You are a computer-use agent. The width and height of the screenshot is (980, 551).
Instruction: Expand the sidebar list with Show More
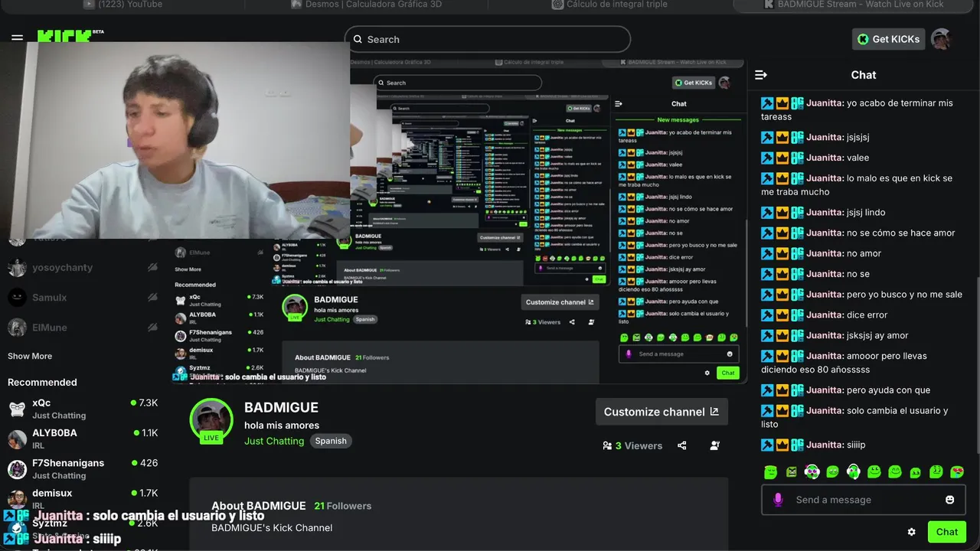30,356
